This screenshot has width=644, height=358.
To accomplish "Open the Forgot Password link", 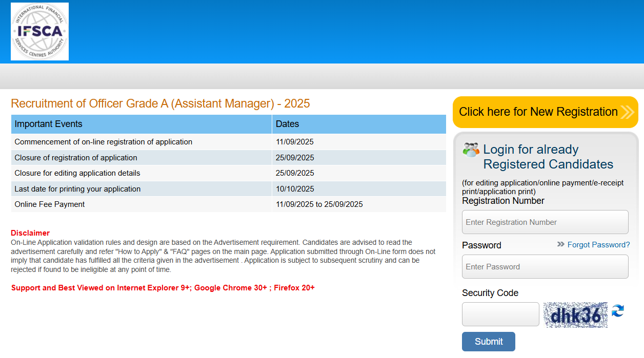I will click(598, 245).
